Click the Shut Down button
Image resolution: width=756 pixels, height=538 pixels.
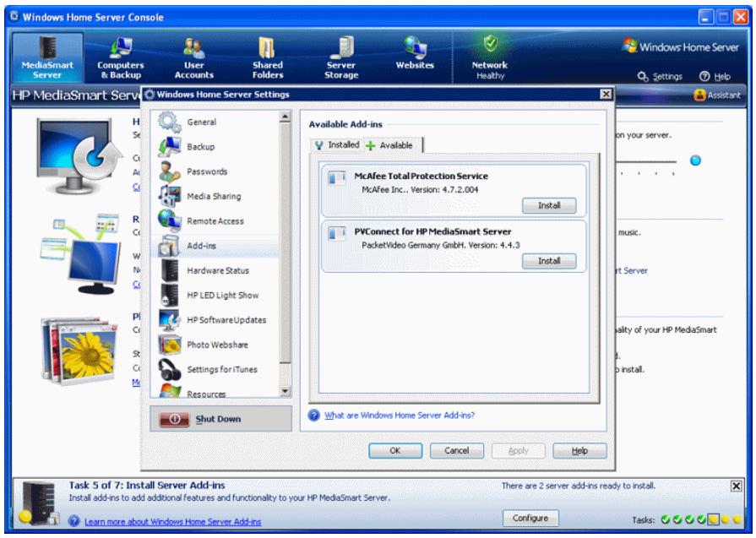click(220, 418)
